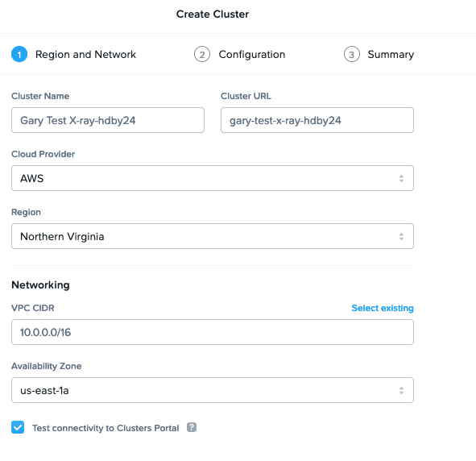Click the step 3 circle icon

[x=351, y=54]
